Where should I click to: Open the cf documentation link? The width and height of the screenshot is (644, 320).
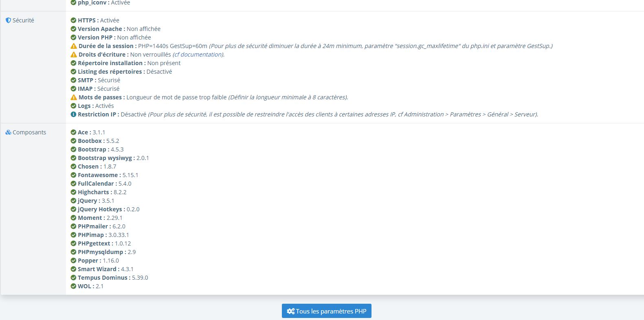(198, 55)
